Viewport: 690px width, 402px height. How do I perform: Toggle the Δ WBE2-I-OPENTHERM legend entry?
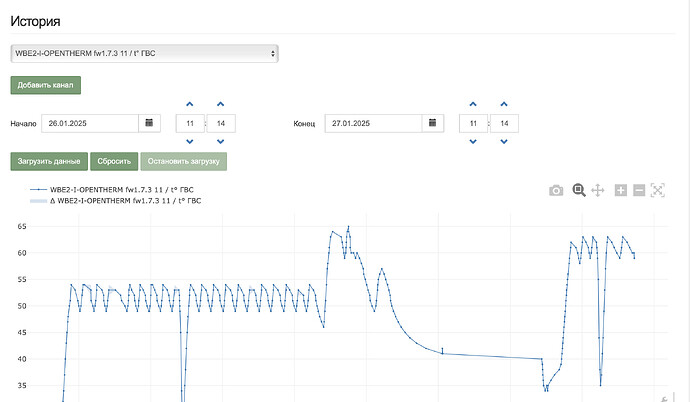pyautogui.click(x=115, y=201)
